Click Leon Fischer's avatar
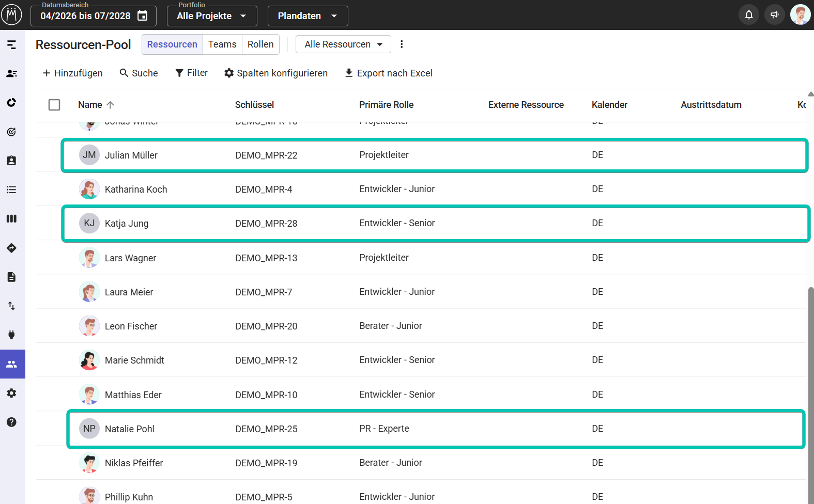This screenshot has width=814, height=504. click(89, 326)
